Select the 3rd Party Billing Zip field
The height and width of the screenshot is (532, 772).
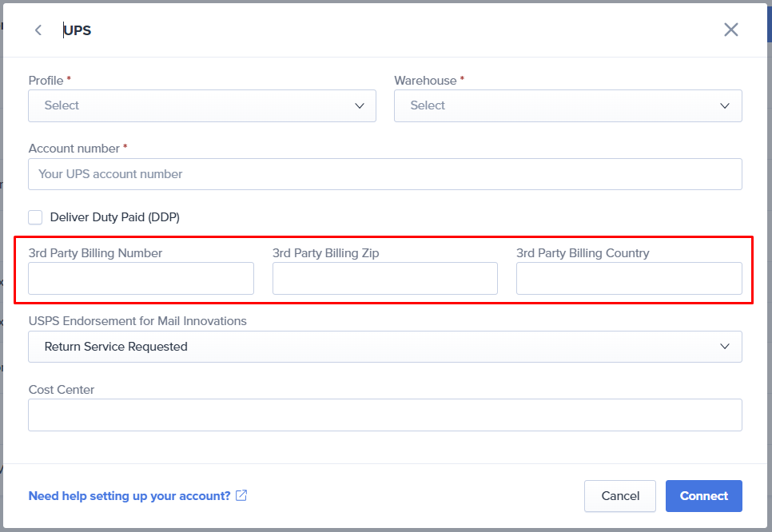pyautogui.click(x=384, y=279)
